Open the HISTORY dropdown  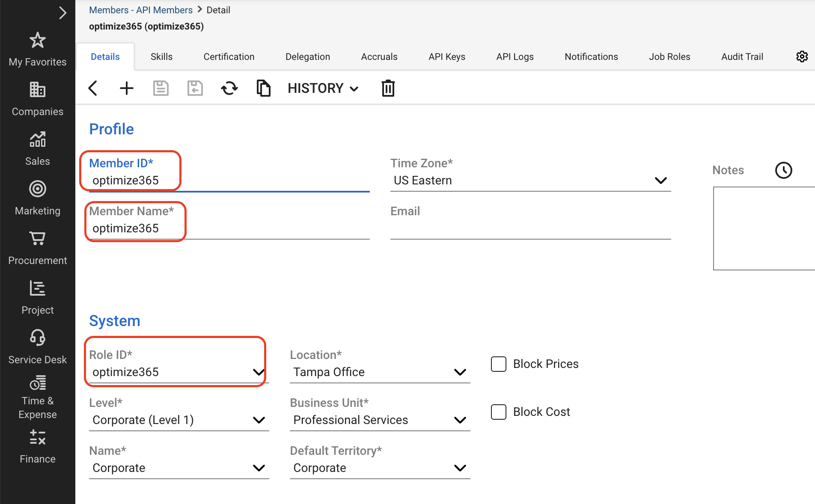(x=323, y=88)
